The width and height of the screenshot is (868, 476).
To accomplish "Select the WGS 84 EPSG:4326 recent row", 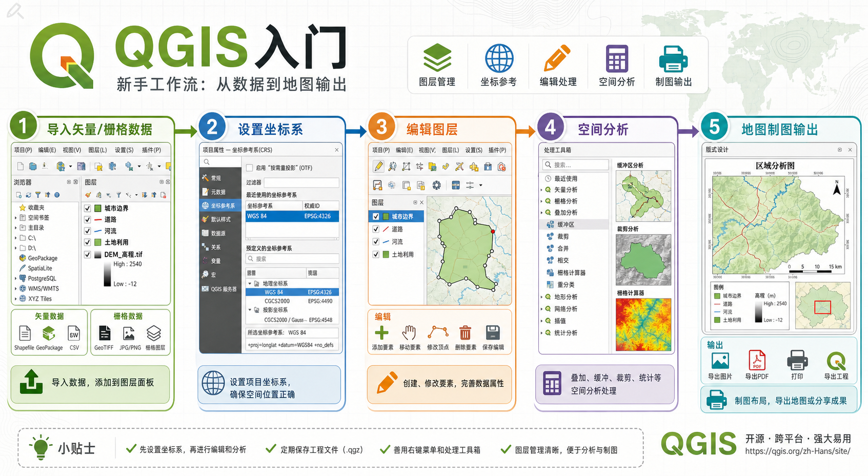I will (x=292, y=216).
